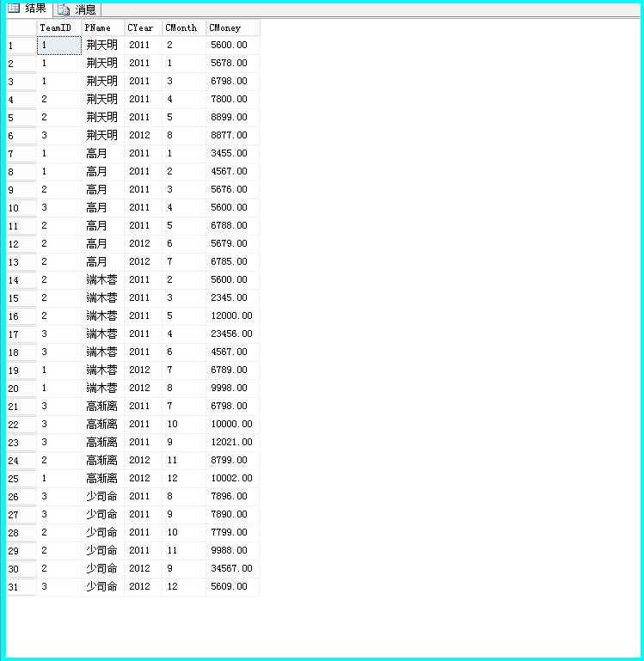
Task: Click PName 高渐离 in row 21
Action: coord(101,406)
